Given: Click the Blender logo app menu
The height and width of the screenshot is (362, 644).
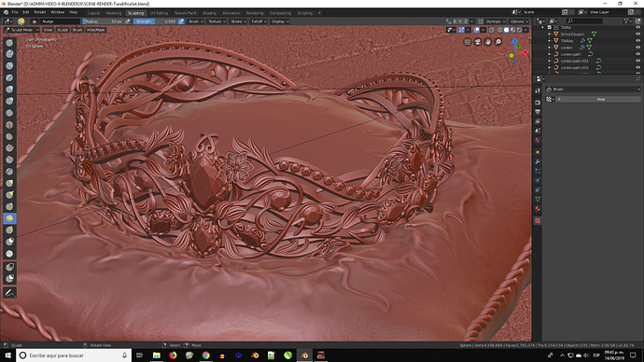Looking at the screenshot, I should coord(6,12).
